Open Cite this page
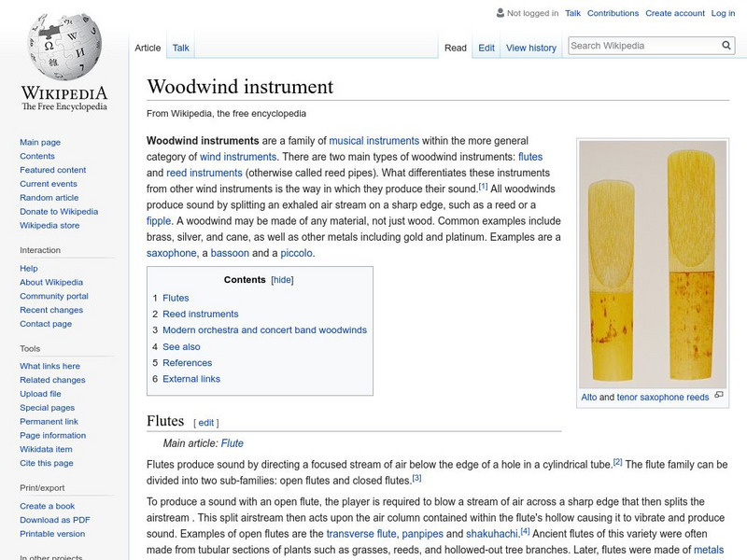Screen dimensions: 747x560 (46, 463)
